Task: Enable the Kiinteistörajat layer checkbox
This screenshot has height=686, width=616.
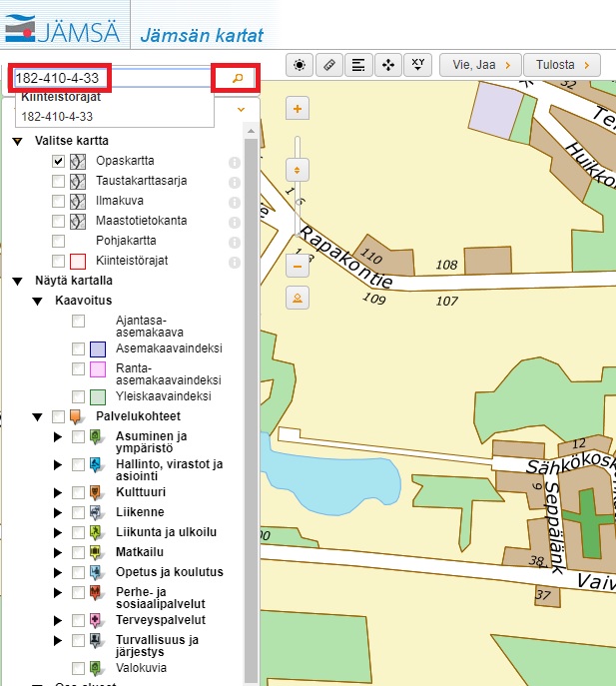Action: [x=58, y=261]
